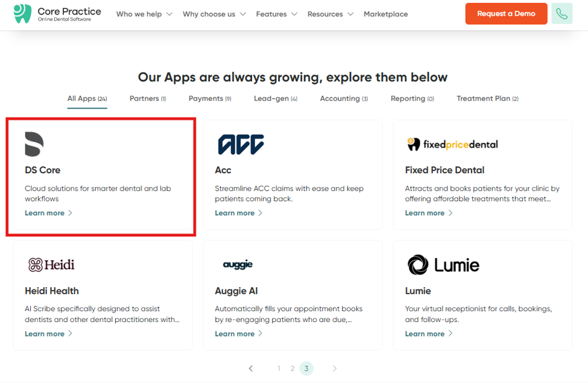Expand the Resources dropdown

click(330, 14)
